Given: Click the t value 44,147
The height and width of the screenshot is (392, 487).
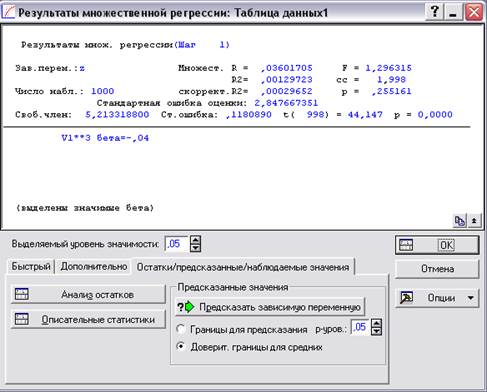Looking at the screenshot, I should [365, 115].
